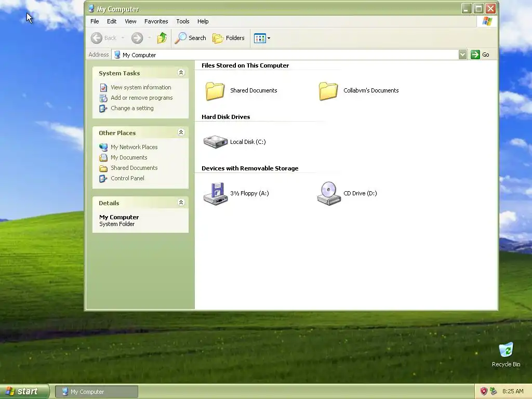
Task: Open the Favorites menu
Action: click(x=156, y=21)
